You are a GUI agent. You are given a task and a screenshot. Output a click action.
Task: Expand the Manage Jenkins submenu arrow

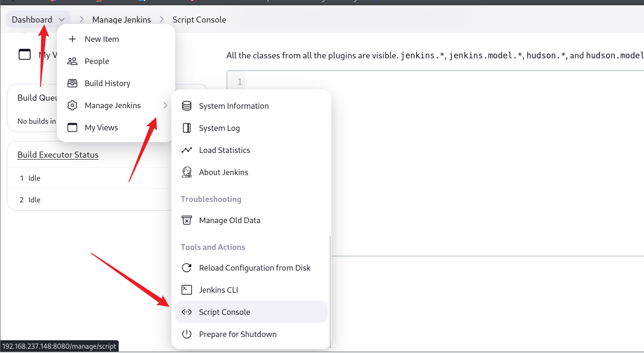(165, 105)
